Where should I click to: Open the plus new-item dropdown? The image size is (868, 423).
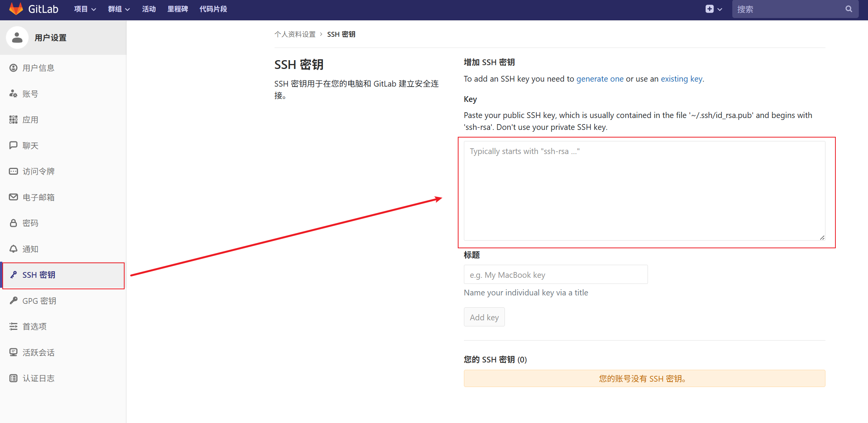tap(713, 9)
